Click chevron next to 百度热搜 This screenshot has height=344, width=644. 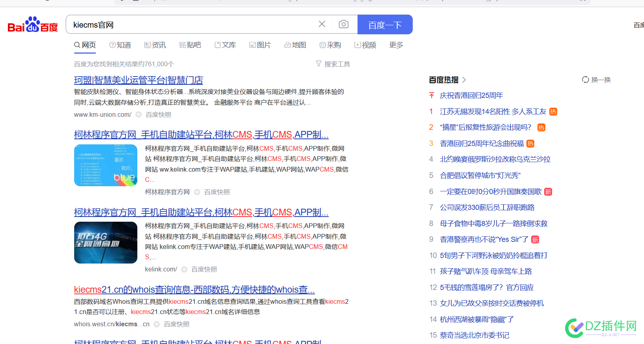[x=464, y=80]
